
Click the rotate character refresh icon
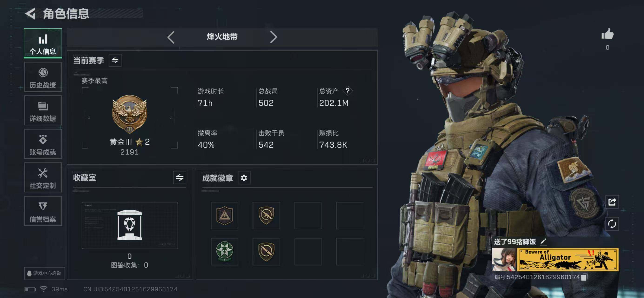pyautogui.click(x=612, y=224)
